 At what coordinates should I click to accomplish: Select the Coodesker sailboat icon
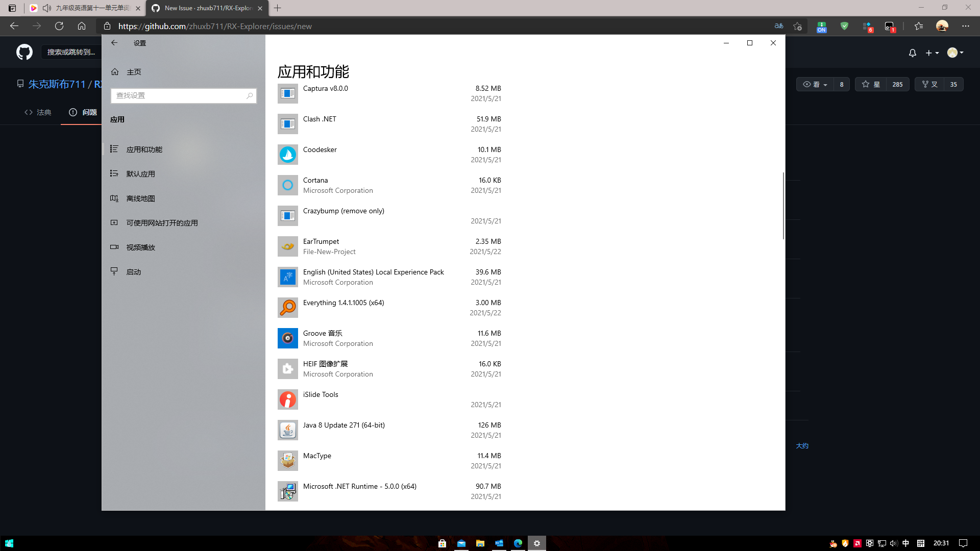tap(288, 155)
